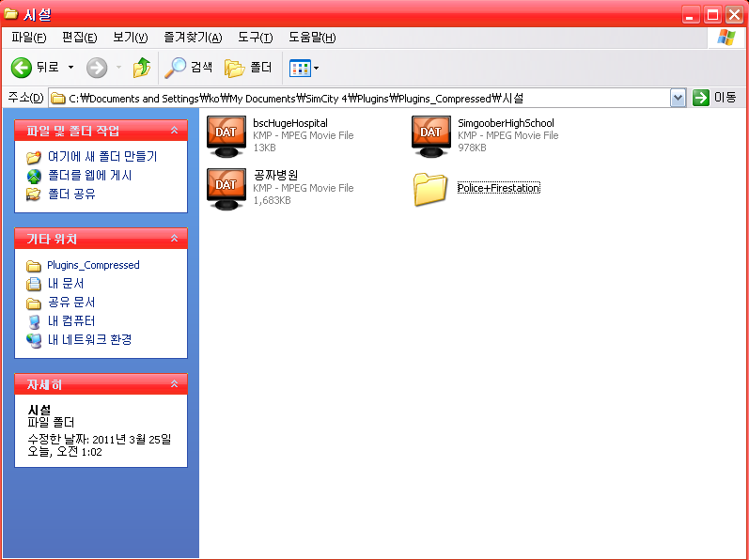Image resolution: width=749 pixels, height=560 pixels.
Task: Click 폴더 공유 link
Action: point(71,194)
